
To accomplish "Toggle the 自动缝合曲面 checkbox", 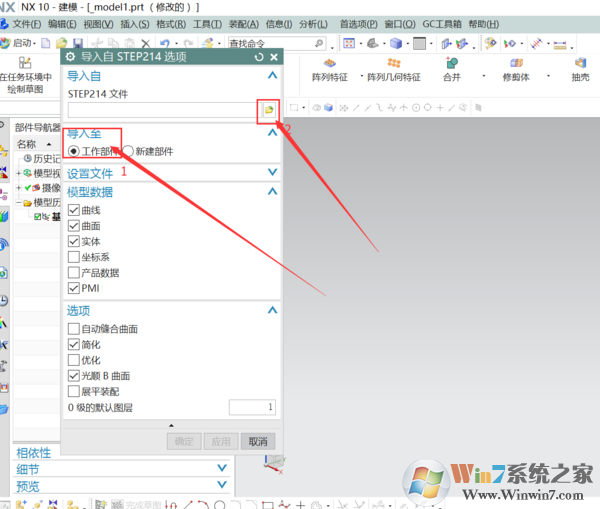I will 73,328.
